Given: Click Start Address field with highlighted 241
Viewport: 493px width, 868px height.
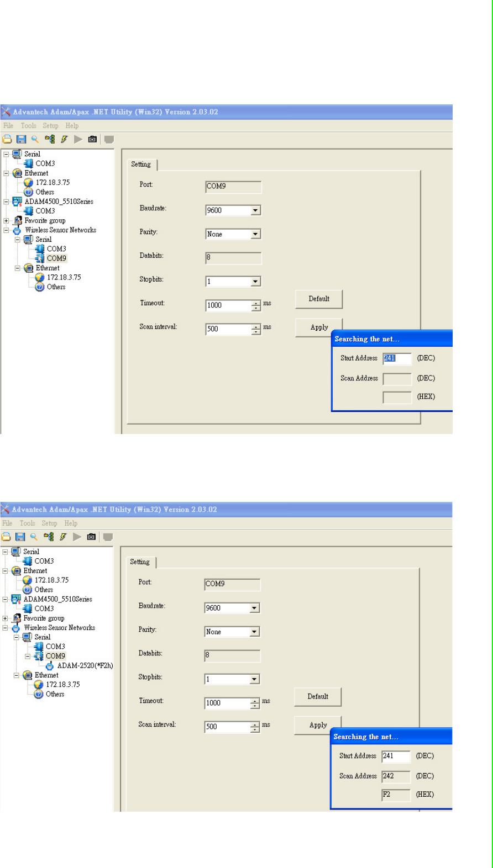Looking at the screenshot, I should pyautogui.click(x=397, y=358).
